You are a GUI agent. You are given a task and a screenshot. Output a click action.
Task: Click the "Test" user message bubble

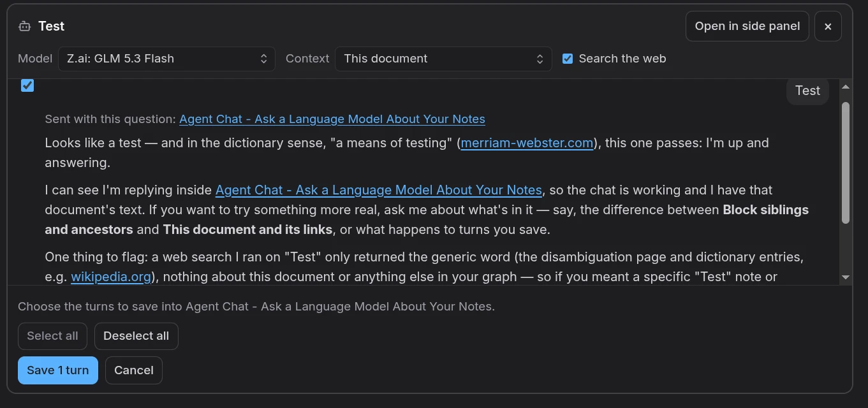click(807, 91)
